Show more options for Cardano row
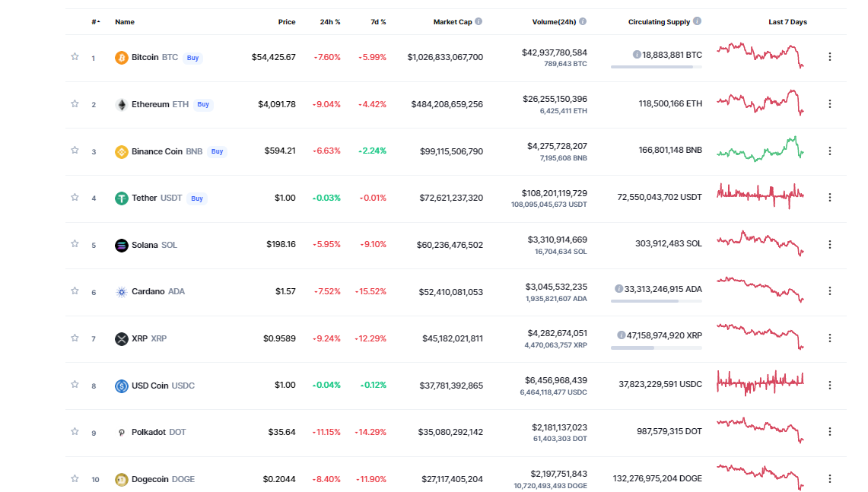The image size is (868, 492). pos(829,290)
